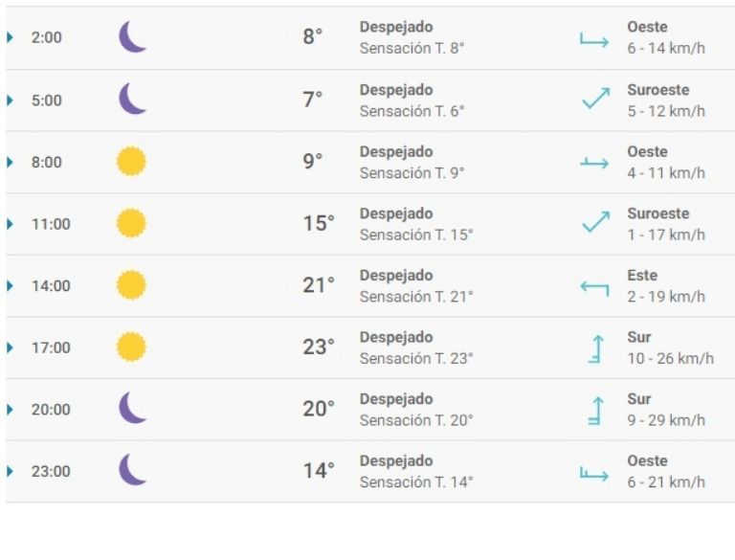Click the wind arrow icon at 5:00
735x560 pixels.
[x=595, y=100]
